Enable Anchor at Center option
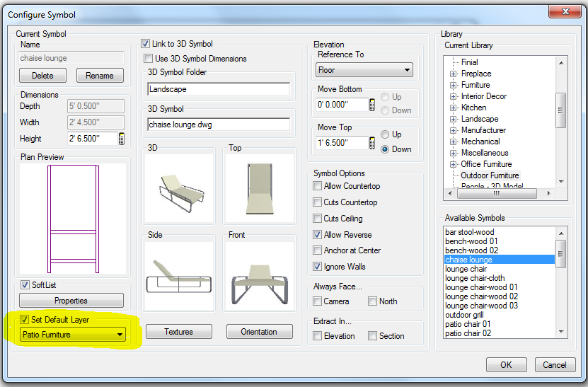The height and width of the screenshot is (387, 588). (x=318, y=250)
